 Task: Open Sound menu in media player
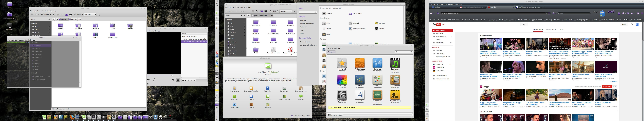154,31
